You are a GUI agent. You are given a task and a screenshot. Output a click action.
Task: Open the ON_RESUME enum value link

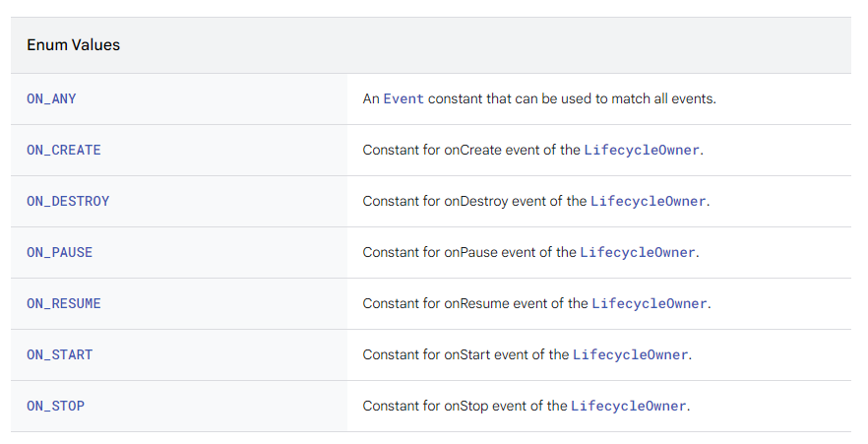pyautogui.click(x=64, y=304)
